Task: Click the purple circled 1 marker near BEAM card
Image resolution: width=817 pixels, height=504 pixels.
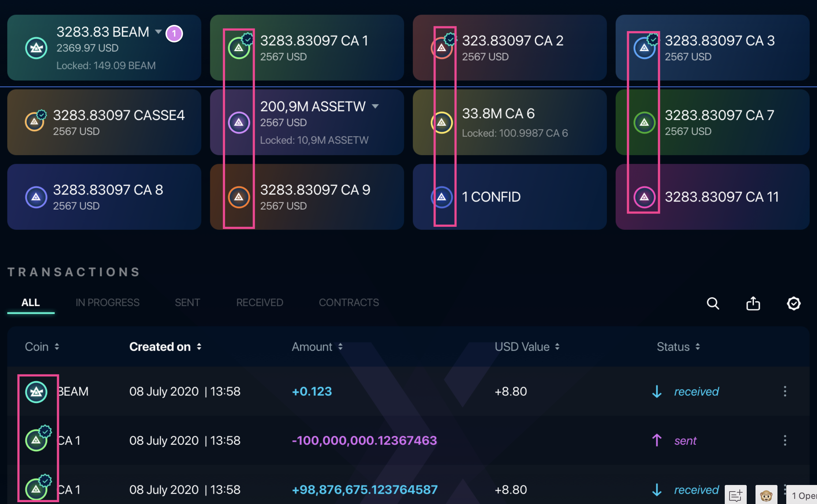Action: pyautogui.click(x=175, y=33)
